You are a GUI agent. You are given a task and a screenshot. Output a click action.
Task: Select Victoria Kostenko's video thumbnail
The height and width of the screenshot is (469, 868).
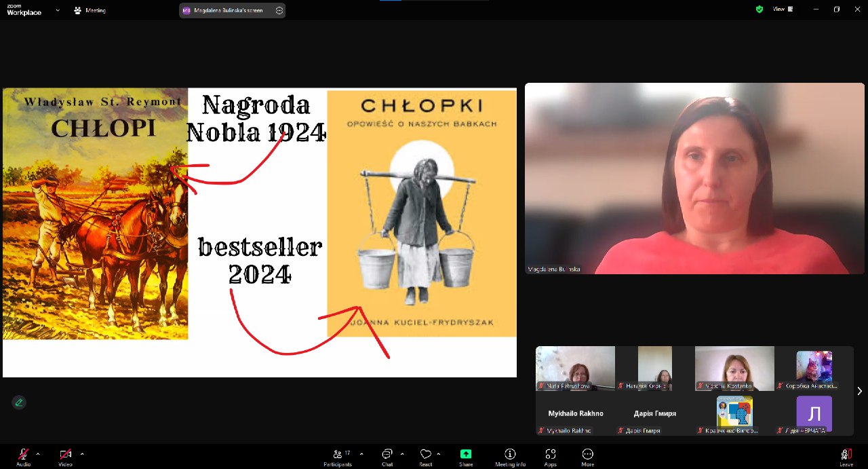(734, 369)
